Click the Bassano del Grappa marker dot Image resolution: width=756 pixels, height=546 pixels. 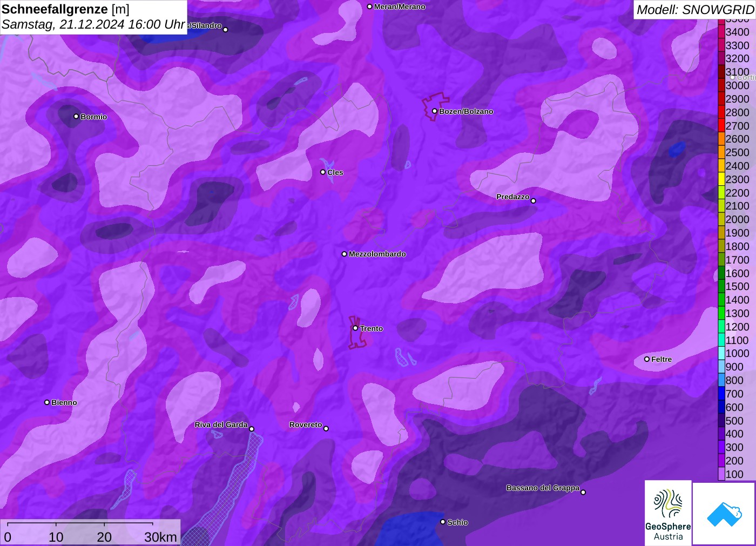(x=583, y=492)
